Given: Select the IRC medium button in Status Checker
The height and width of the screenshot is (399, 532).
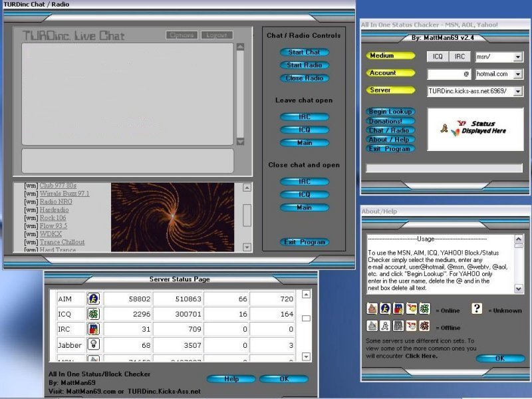Looking at the screenshot, I should click(x=460, y=57).
